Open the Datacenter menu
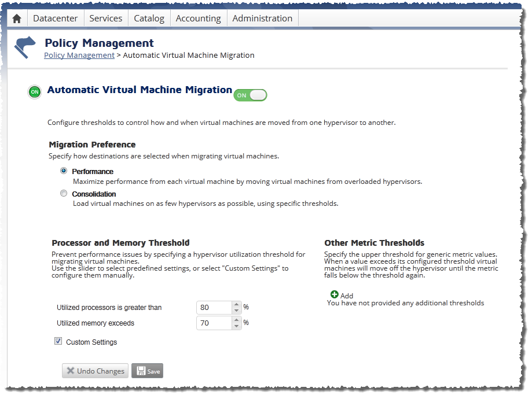This screenshot has width=532, height=399. [x=56, y=19]
